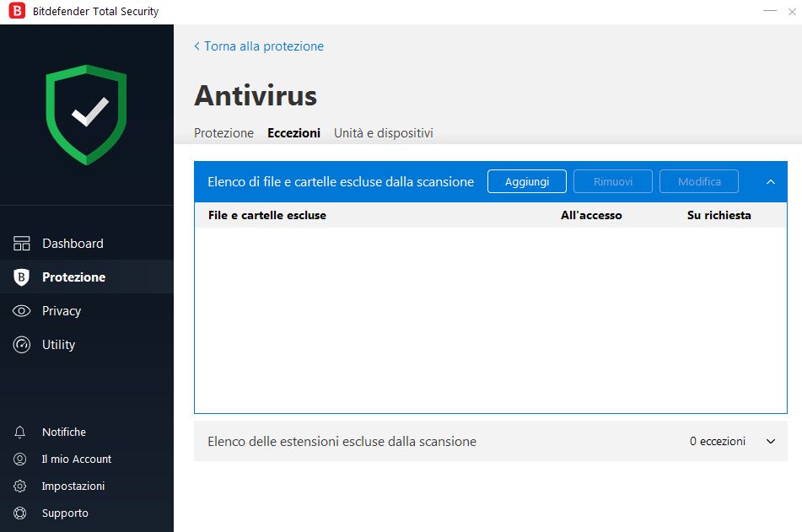This screenshot has height=532, width=802.
Task: Click the Aggiungi button
Action: click(527, 181)
